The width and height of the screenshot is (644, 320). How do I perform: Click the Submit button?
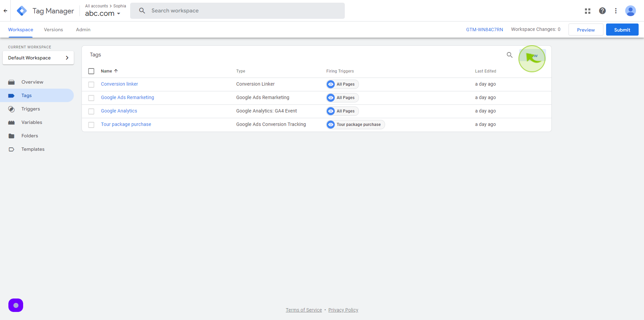[622, 30]
